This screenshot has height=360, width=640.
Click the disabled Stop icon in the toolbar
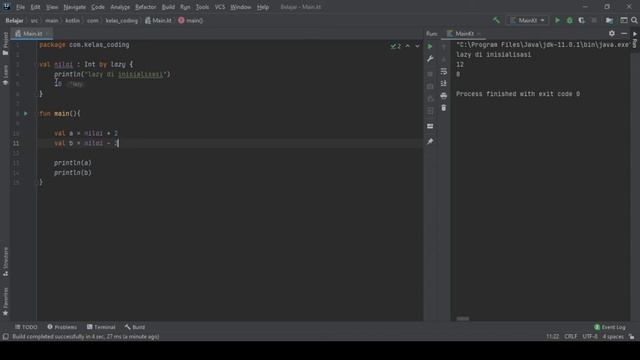click(594, 20)
